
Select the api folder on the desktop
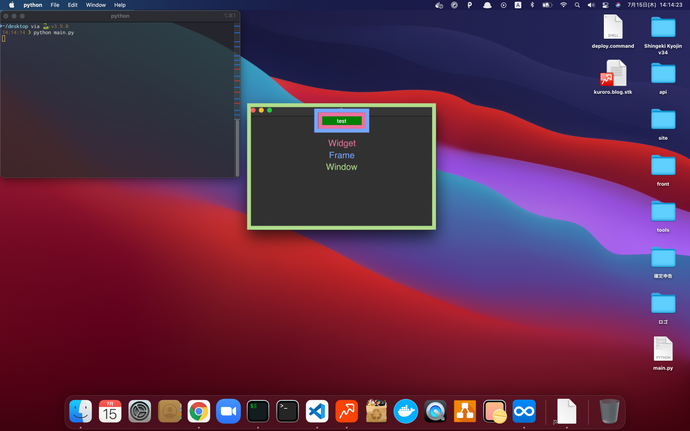point(663,78)
